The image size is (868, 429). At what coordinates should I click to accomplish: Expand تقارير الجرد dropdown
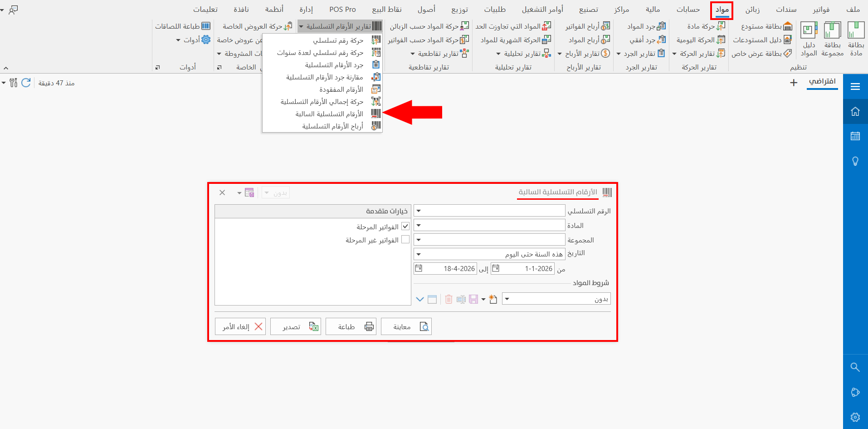coord(641,54)
